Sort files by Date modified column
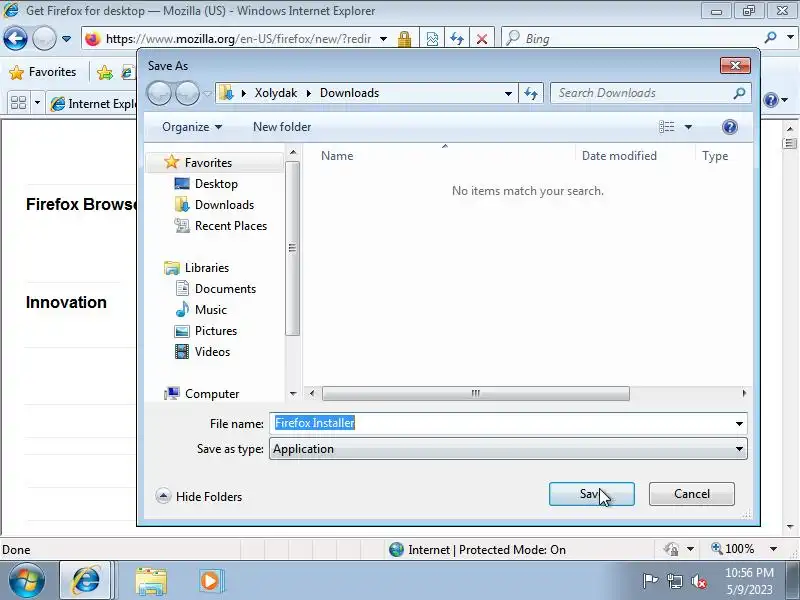The width and height of the screenshot is (800, 600). click(x=619, y=156)
